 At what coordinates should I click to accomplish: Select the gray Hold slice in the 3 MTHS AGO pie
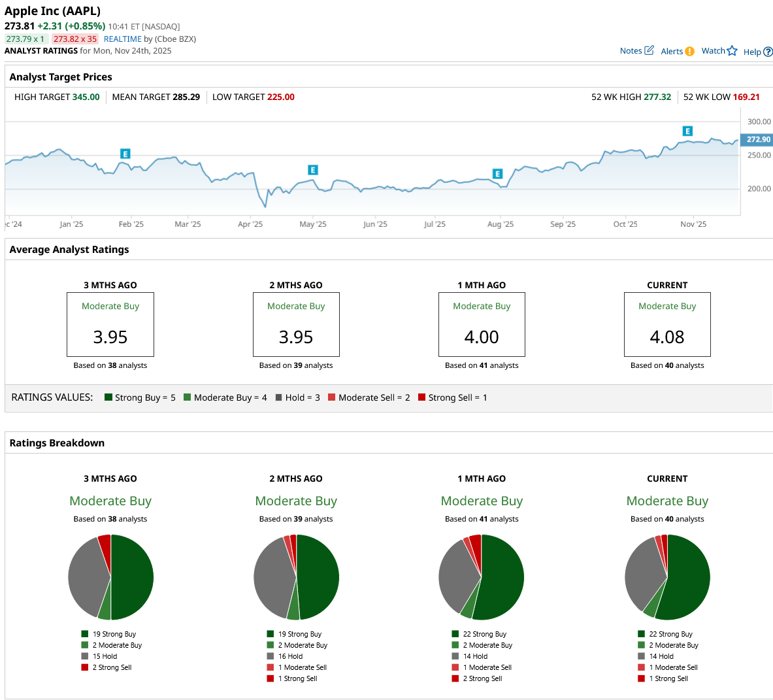click(88, 575)
